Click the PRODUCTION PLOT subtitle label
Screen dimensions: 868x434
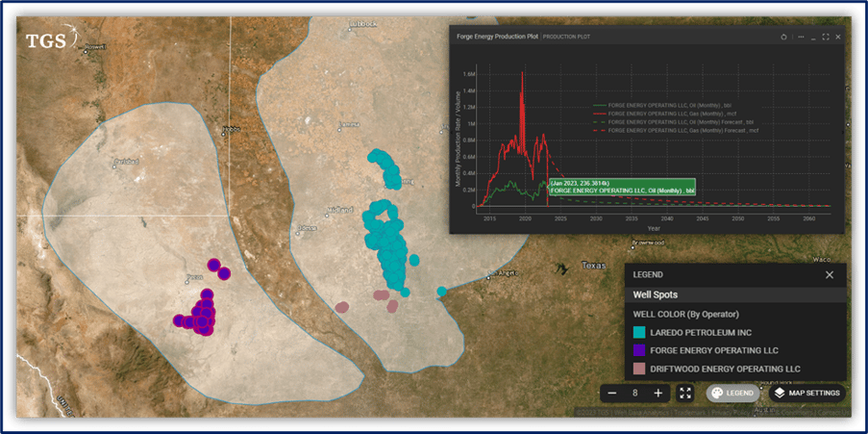tap(566, 38)
